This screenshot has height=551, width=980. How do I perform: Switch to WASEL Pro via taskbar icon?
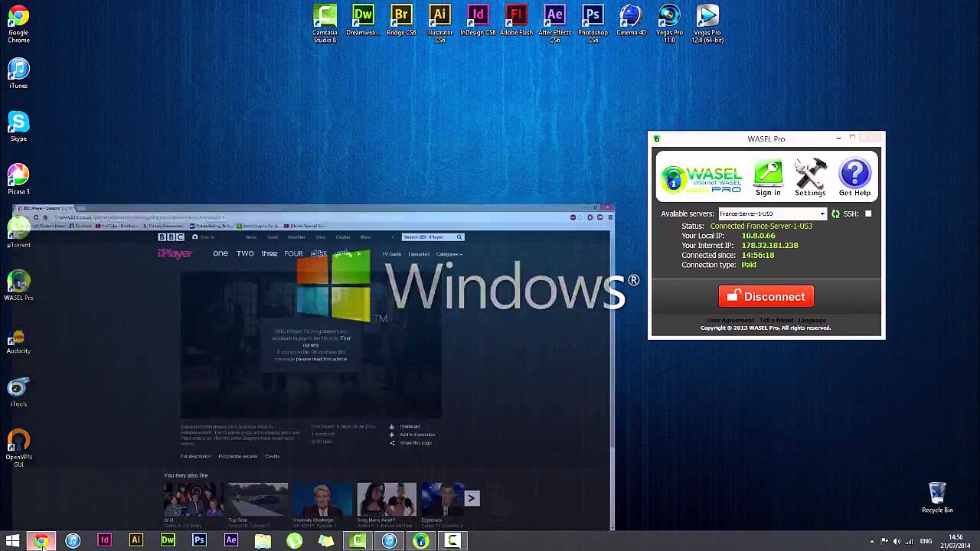(421, 540)
